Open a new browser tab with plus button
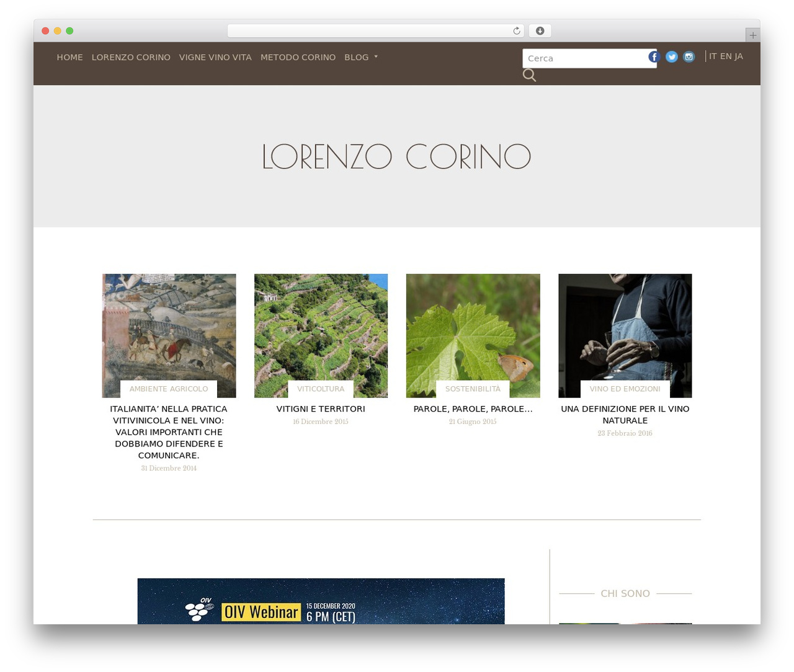The width and height of the screenshot is (794, 672). point(752,35)
